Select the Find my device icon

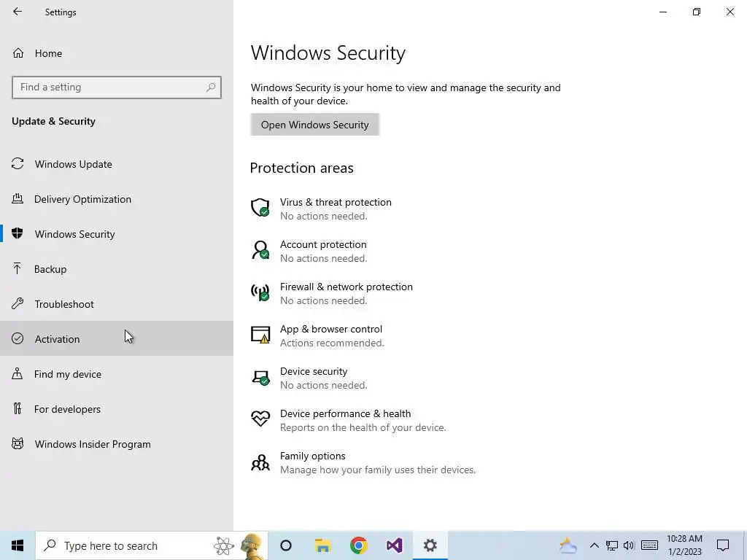pos(18,373)
